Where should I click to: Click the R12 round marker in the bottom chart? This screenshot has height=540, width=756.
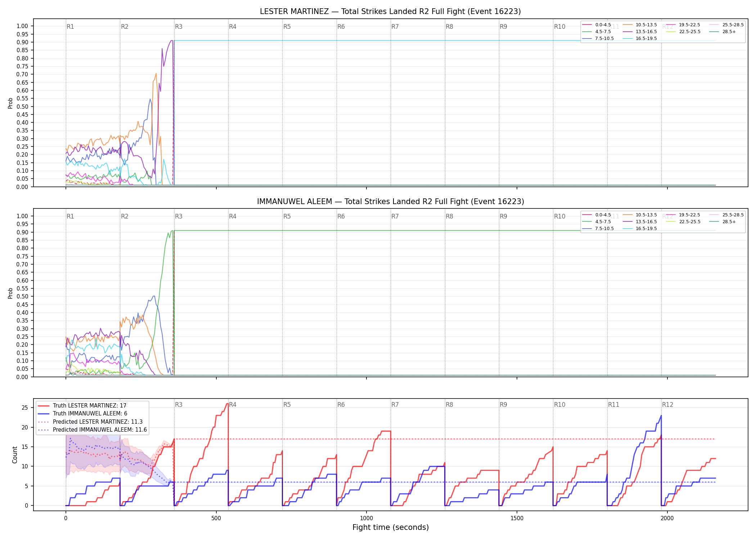point(667,405)
